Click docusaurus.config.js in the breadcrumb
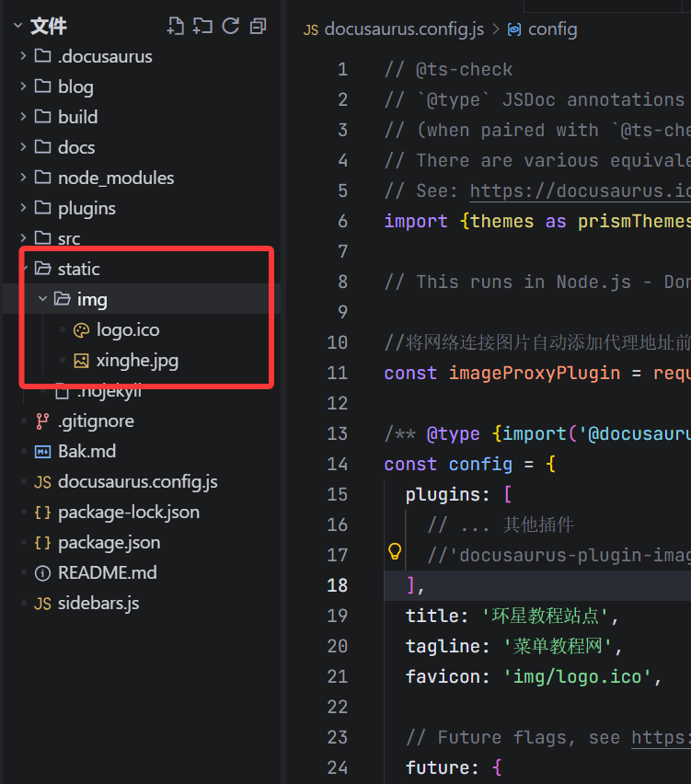This screenshot has height=784, width=691. click(404, 29)
